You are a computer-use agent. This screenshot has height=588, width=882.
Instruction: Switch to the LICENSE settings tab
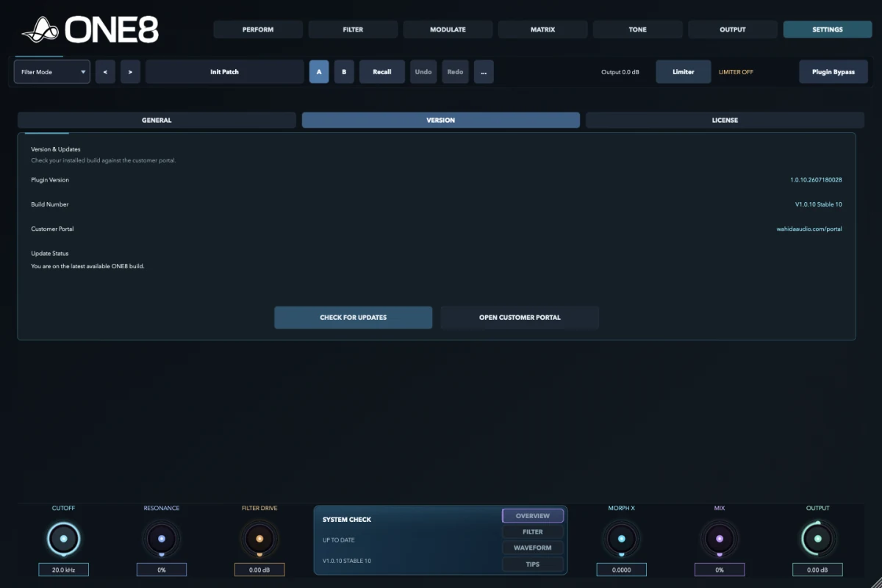click(725, 120)
